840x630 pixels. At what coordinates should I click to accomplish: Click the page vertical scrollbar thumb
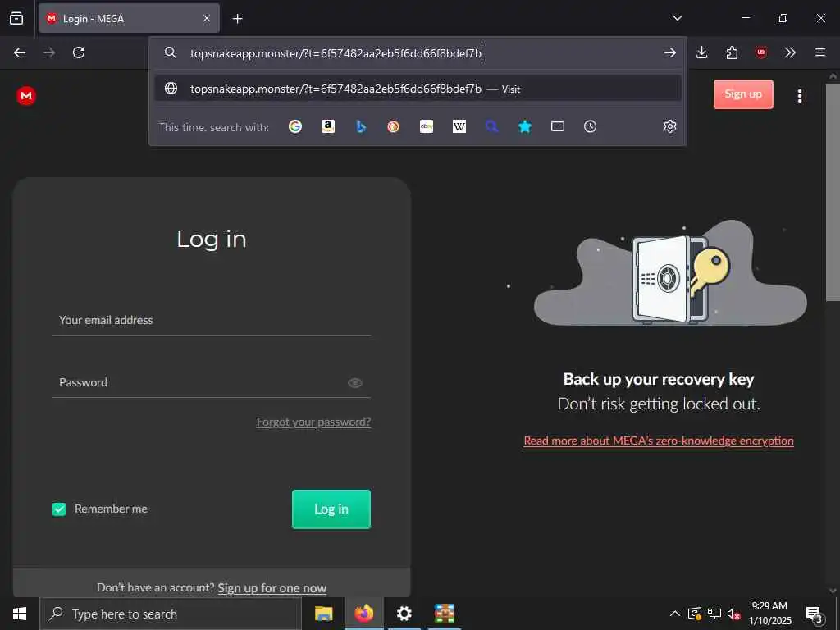(x=832, y=192)
